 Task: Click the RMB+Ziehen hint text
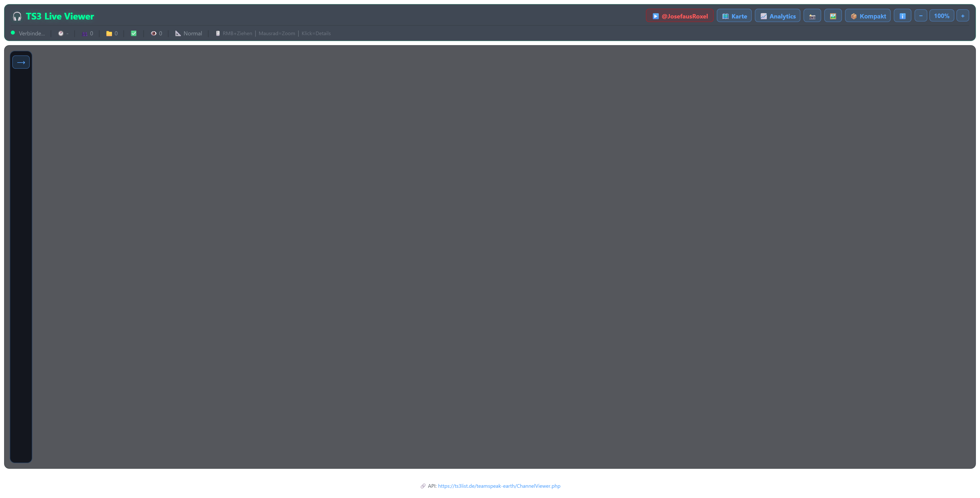click(x=237, y=34)
